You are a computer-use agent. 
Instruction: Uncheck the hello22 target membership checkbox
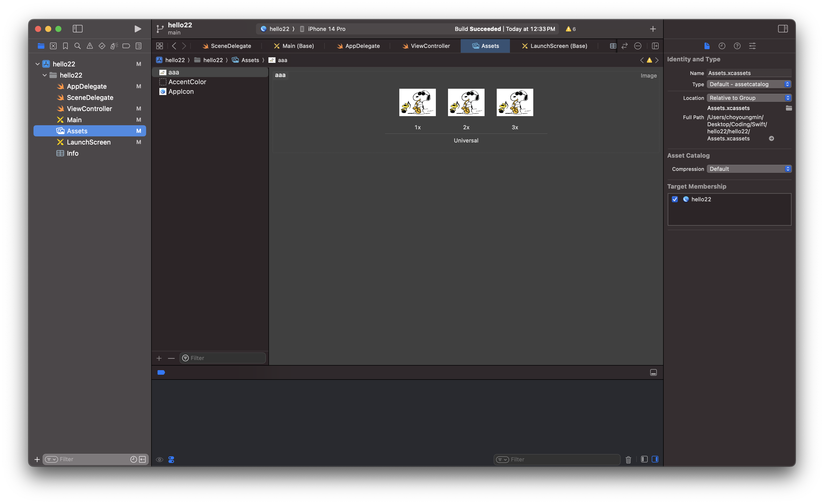pos(675,199)
